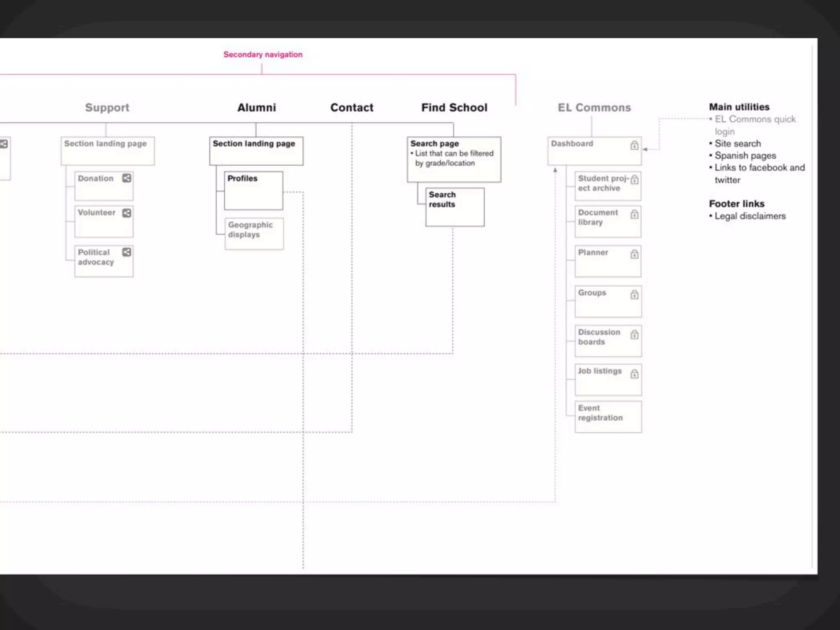This screenshot has width=840, height=630.
Task: Click lock icon on Student project archive
Action: pyautogui.click(x=635, y=180)
